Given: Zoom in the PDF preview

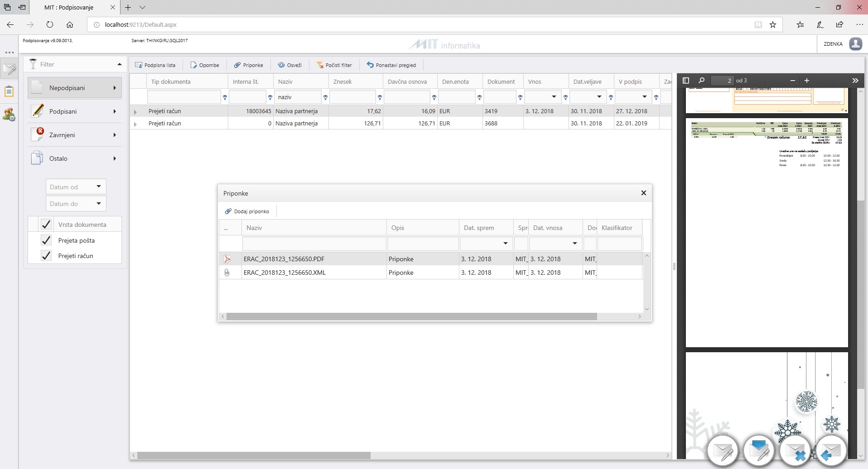Looking at the screenshot, I should [807, 81].
